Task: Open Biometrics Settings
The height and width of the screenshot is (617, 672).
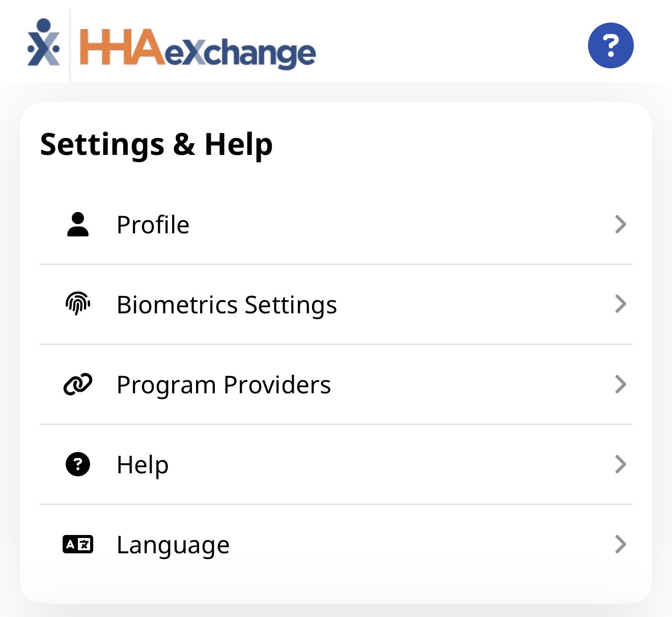Action: 227,305
